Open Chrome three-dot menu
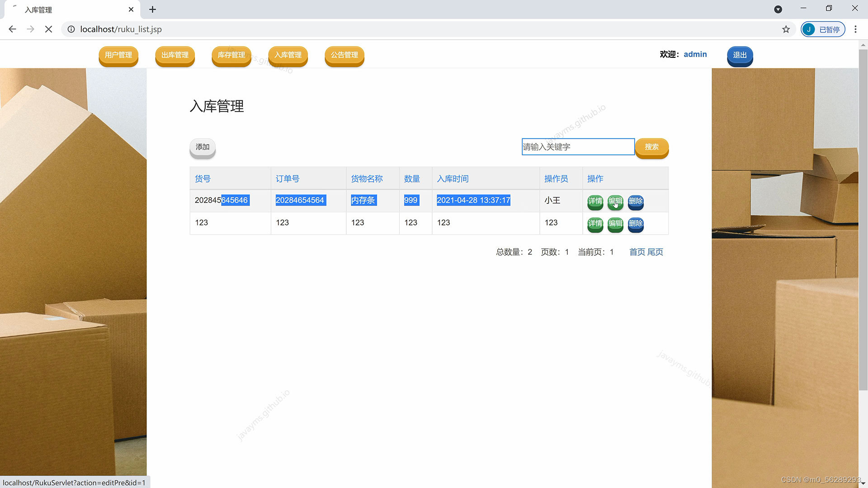 [x=855, y=29]
